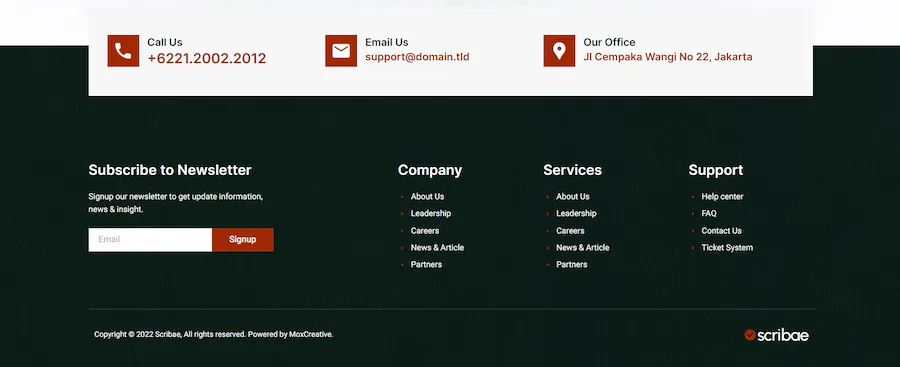The image size is (900, 367).
Task: Open the Jl Cempaka Wangi office address
Action: click(668, 57)
